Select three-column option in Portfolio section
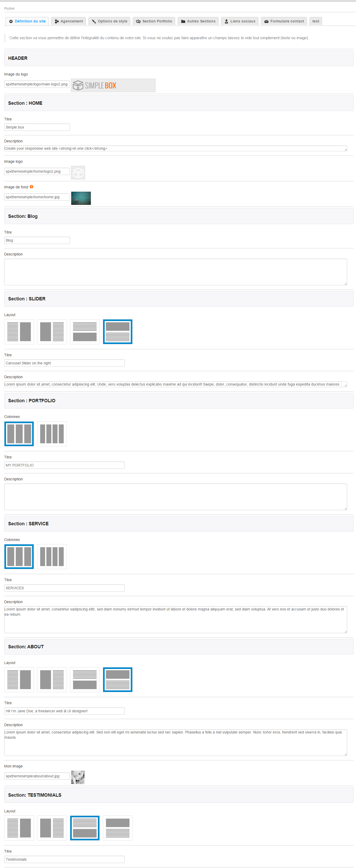Screen dimensions: 356x868 tap(19, 434)
